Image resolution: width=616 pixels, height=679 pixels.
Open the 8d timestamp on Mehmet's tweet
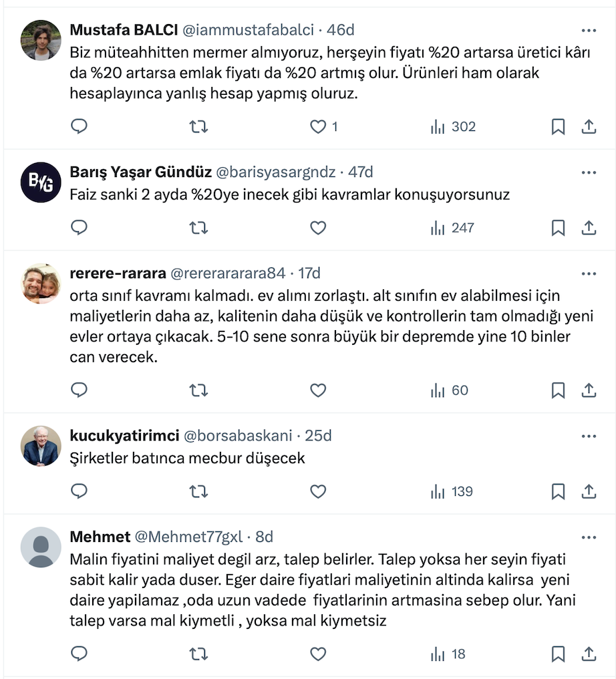click(x=265, y=537)
